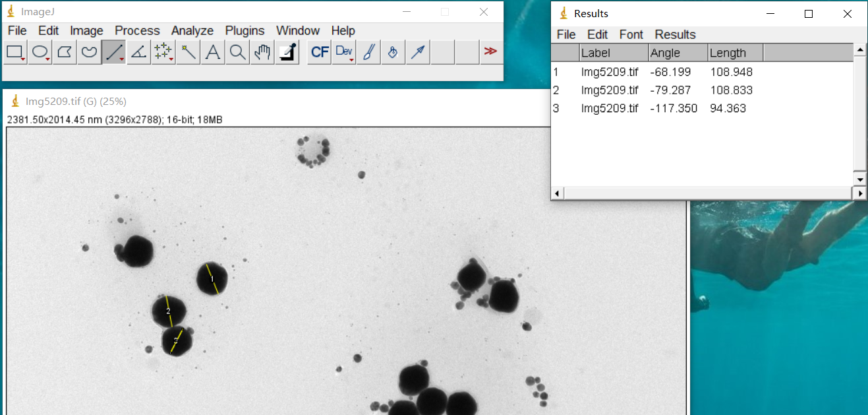Click the Color picker eyedropper tool

coord(287,52)
